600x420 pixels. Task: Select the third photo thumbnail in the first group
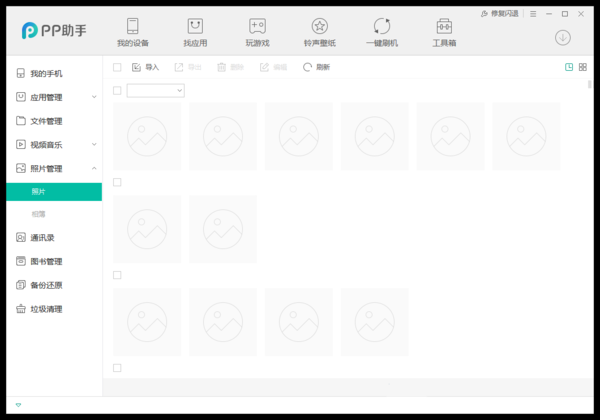tap(298, 136)
